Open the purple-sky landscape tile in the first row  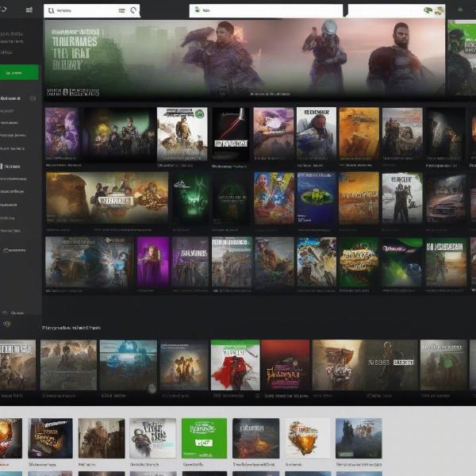point(274,134)
